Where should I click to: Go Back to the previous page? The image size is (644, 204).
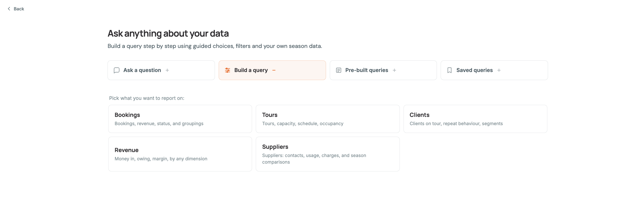pos(16,9)
